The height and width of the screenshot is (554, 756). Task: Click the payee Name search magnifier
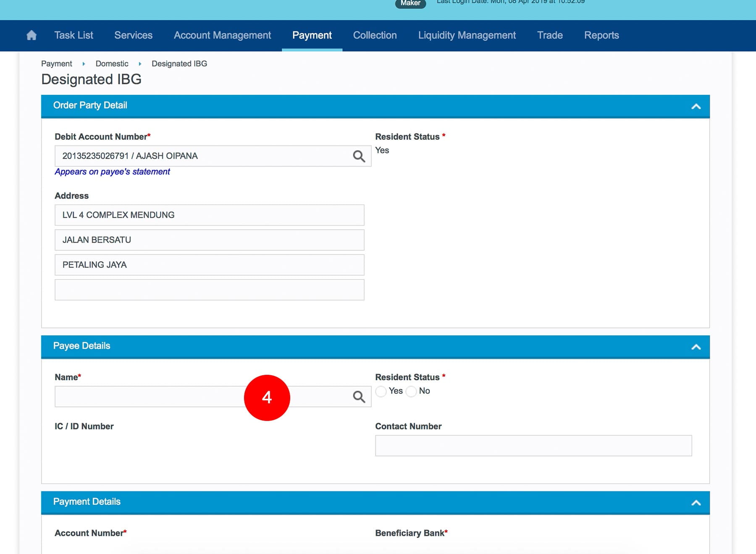coord(359,397)
